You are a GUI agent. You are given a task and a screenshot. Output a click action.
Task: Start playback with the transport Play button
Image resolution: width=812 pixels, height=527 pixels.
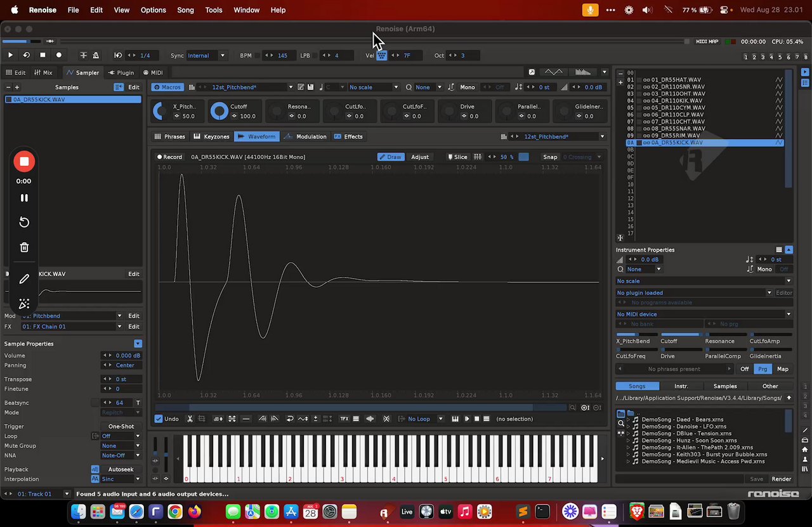pos(10,55)
